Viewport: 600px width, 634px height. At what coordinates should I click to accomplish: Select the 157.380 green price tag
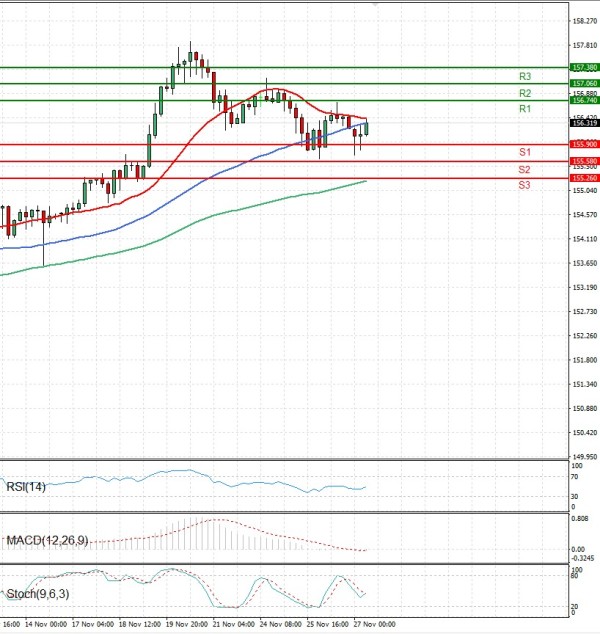[583, 67]
